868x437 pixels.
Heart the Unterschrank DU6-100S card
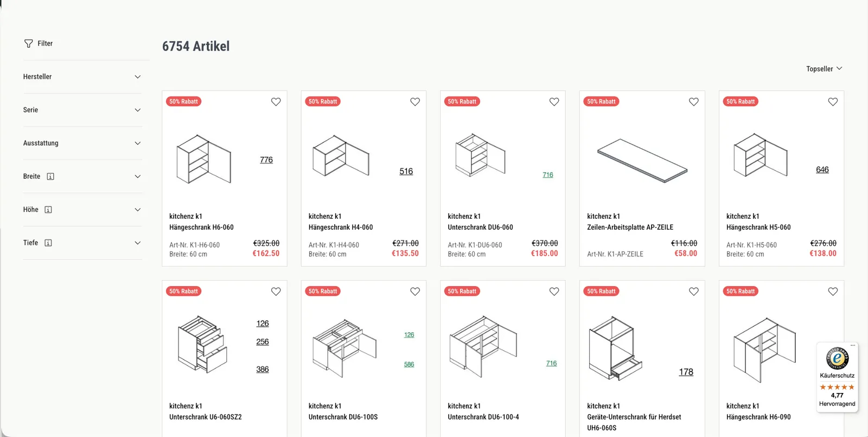click(415, 292)
